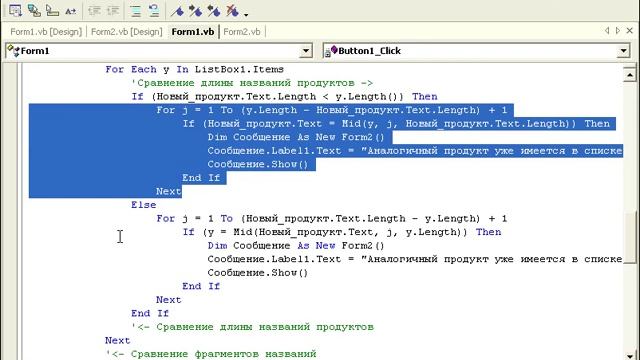Click the highlighted 'Next' keyword
Viewport: 640px width, 360px height.
(168, 191)
